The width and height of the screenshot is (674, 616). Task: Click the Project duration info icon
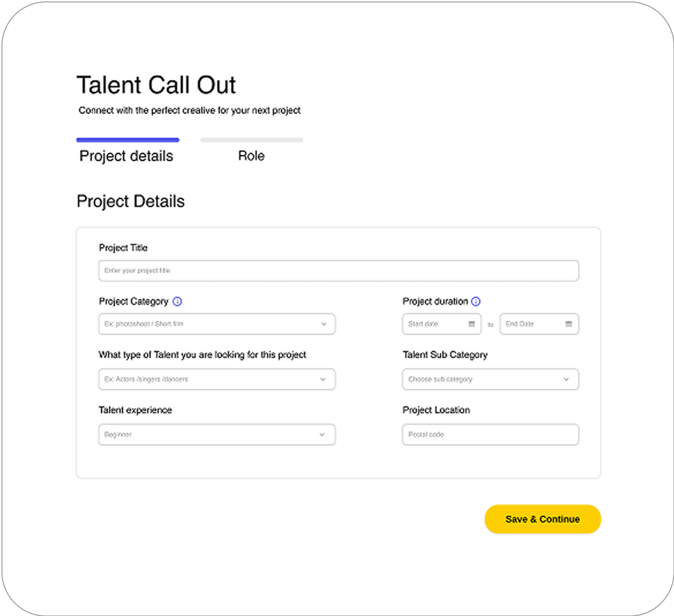476,301
